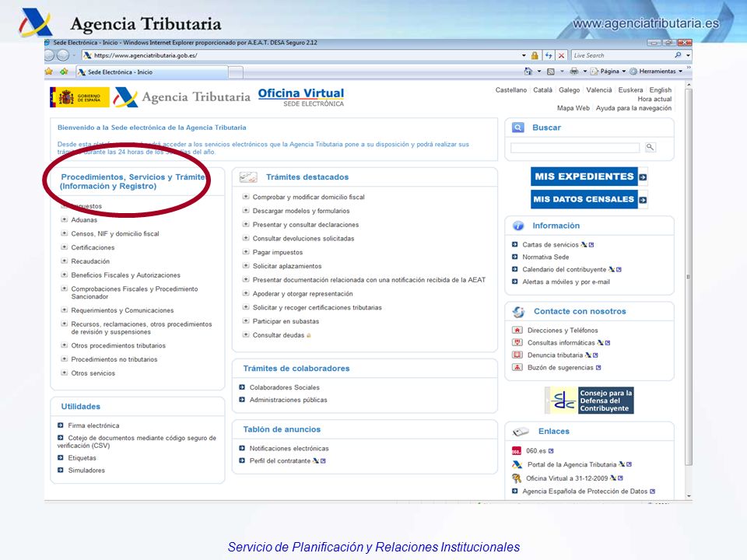Open Alertas a móviles y por e-mail
747x560 pixels.
pos(566,282)
